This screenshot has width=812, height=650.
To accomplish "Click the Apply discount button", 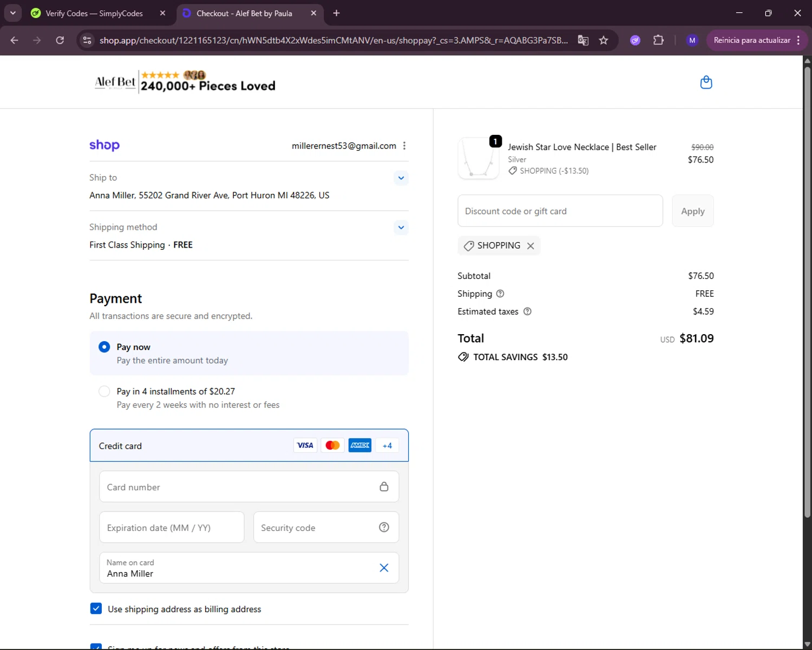I will pyautogui.click(x=693, y=211).
